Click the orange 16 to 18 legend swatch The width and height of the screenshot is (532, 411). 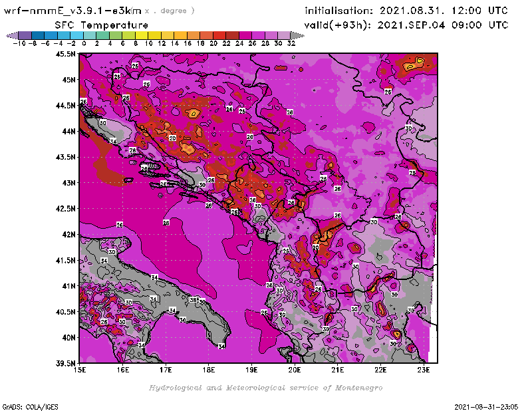coord(194,35)
